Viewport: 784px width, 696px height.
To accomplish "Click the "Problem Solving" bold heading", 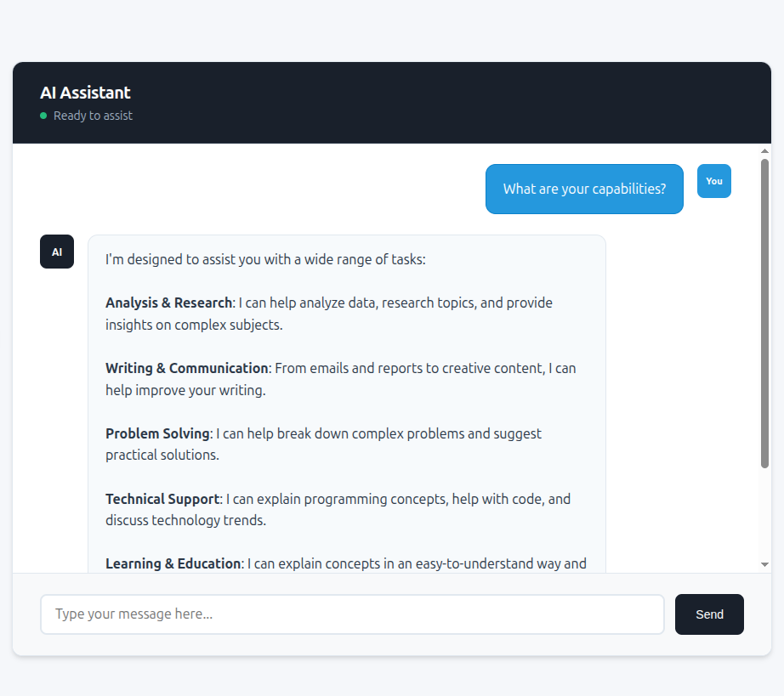I will coord(157,433).
